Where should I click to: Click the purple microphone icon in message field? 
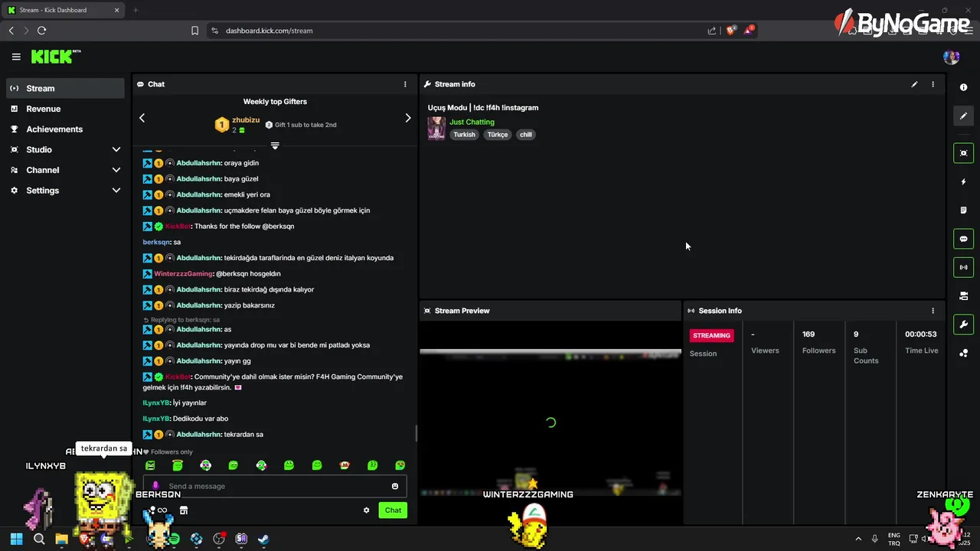point(155,486)
